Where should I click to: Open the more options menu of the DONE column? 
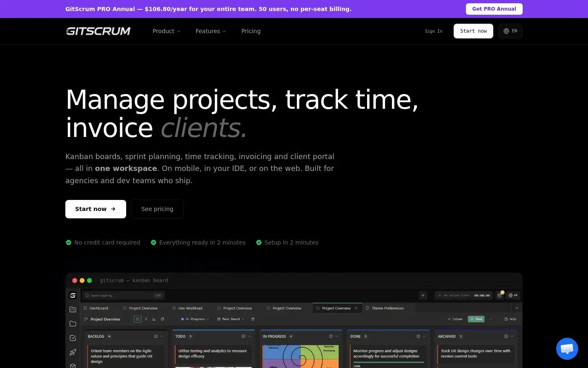click(424, 337)
